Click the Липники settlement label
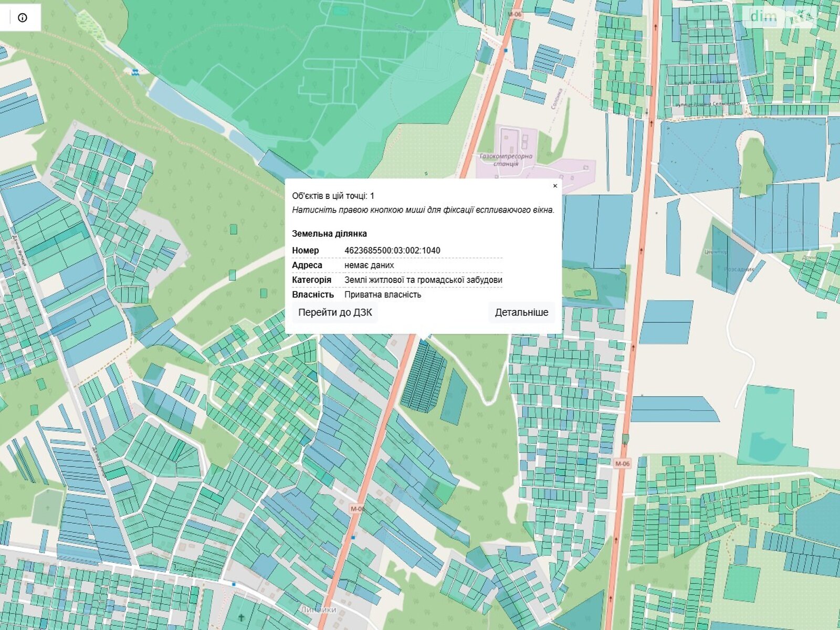This screenshot has width=840, height=630. [x=318, y=610]
